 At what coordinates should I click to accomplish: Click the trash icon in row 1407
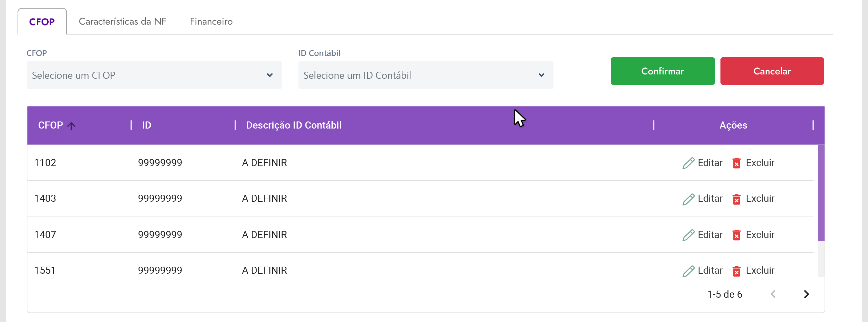pyautogui.click(x=736, y=235)
